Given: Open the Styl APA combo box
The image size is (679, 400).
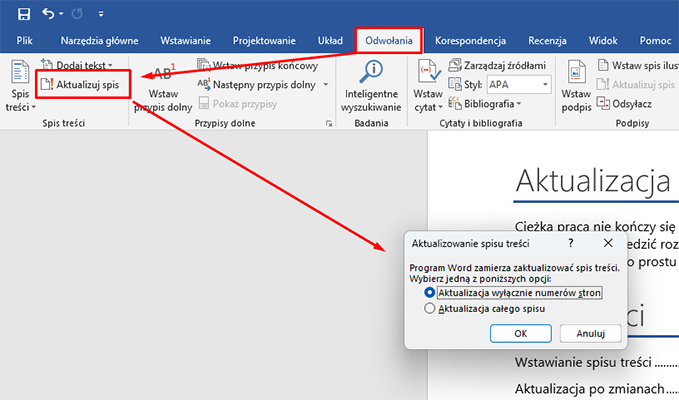Looking at the screenshot, I should [519, 84].
